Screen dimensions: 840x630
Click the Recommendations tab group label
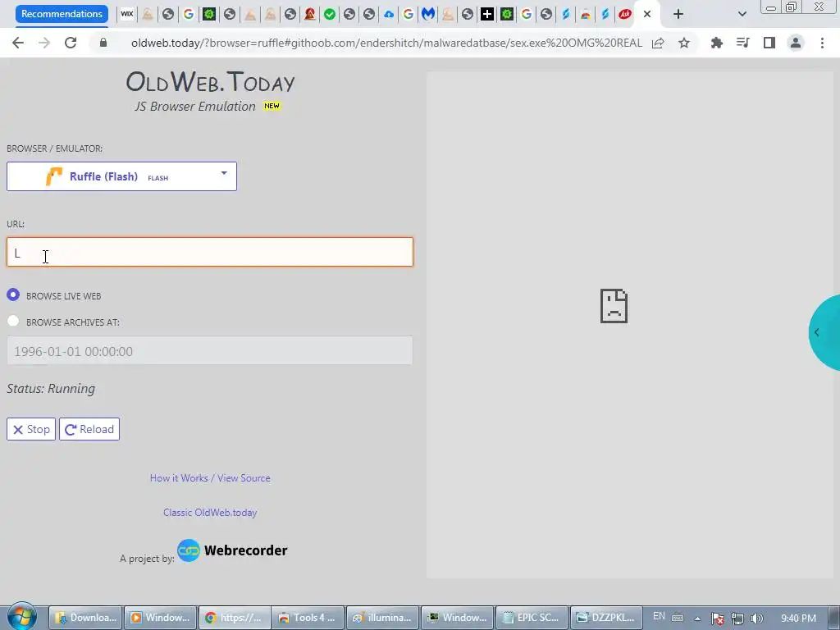[62, 14]
